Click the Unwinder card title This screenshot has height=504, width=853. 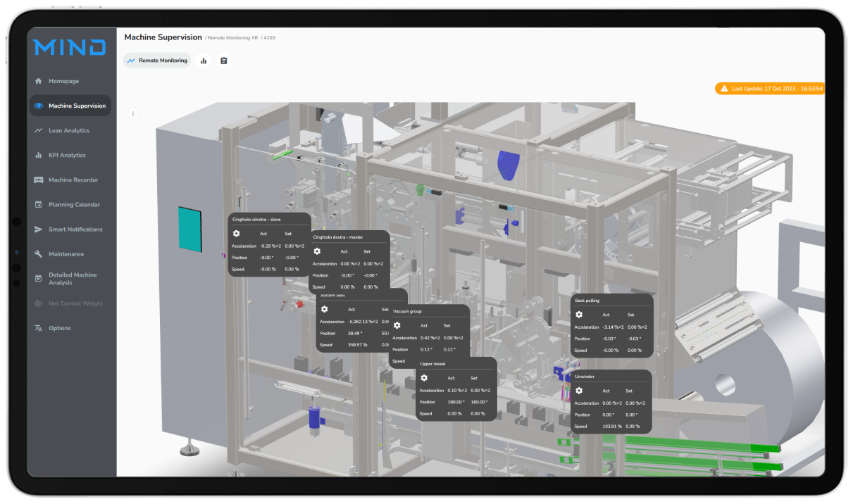pyautogui.click(x=585, y=377)
